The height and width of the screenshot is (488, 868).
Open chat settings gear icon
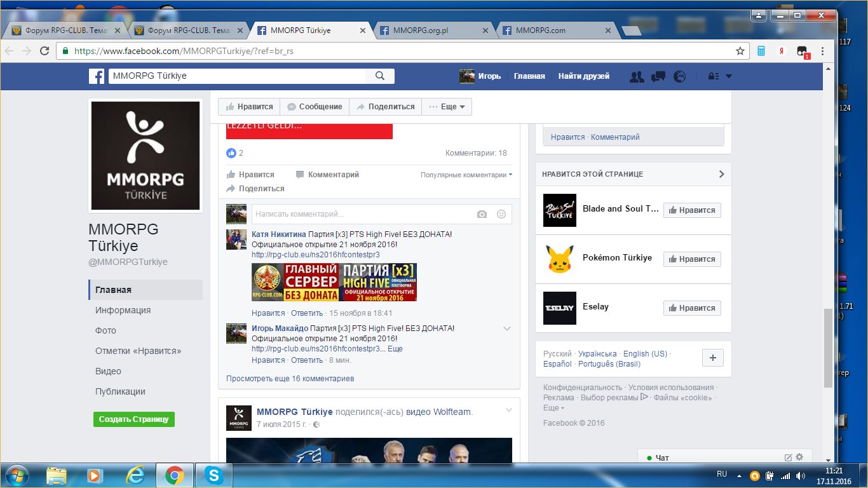tap(799, 457)
